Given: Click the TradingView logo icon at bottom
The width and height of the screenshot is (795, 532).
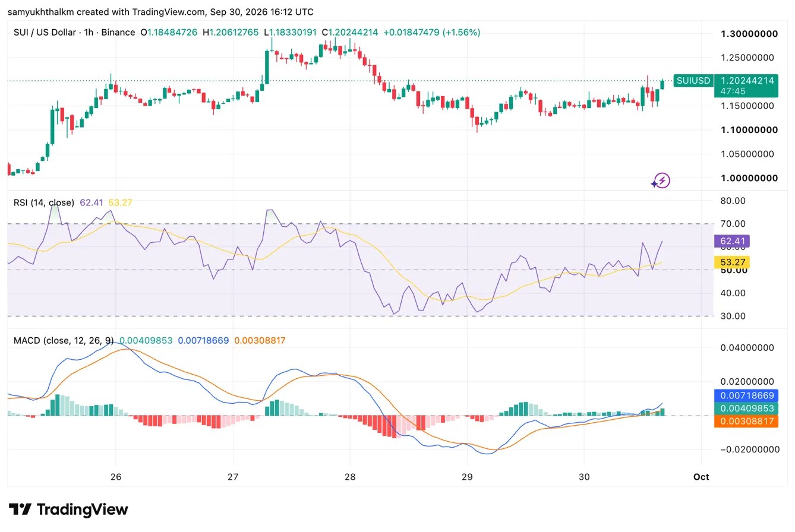Looking at the screenshot, I should 21,509.
